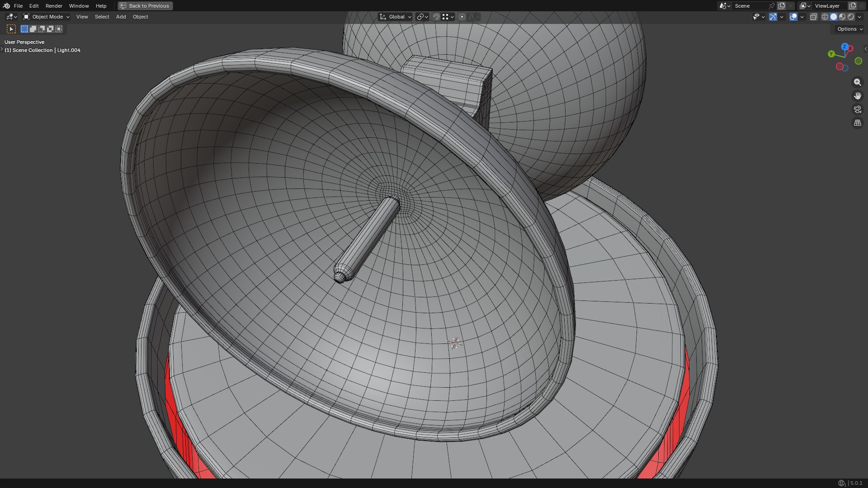The image size is (868, 488).
Task: Expand the toolbar arrow at left edge
Action: coord(2,49)
